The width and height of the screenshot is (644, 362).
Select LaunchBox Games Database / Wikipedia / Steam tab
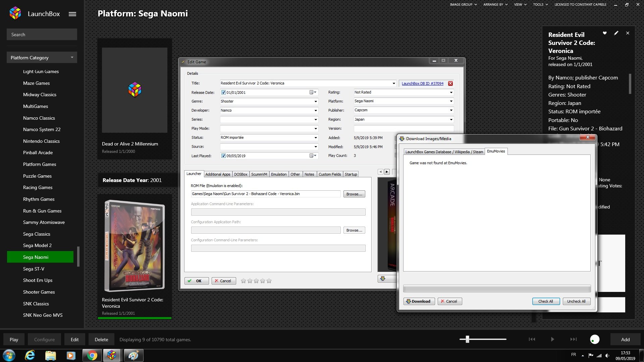coord(444,152)
